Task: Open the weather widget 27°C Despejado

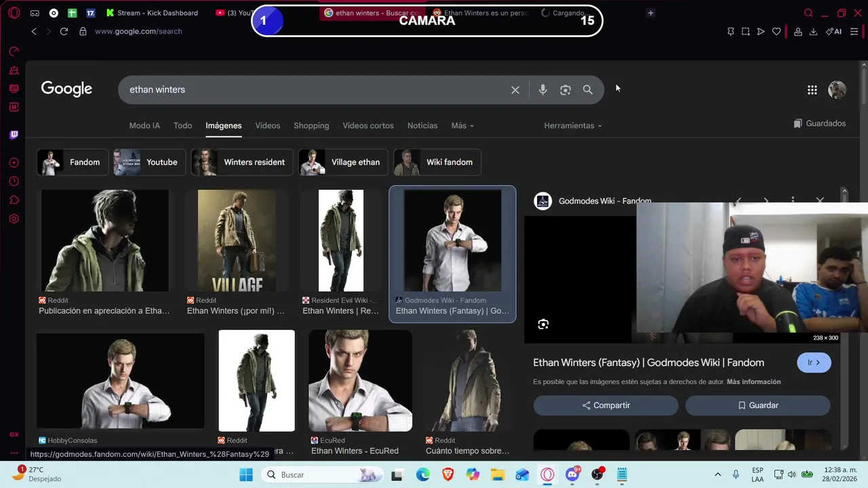Action: pos(37,474)
